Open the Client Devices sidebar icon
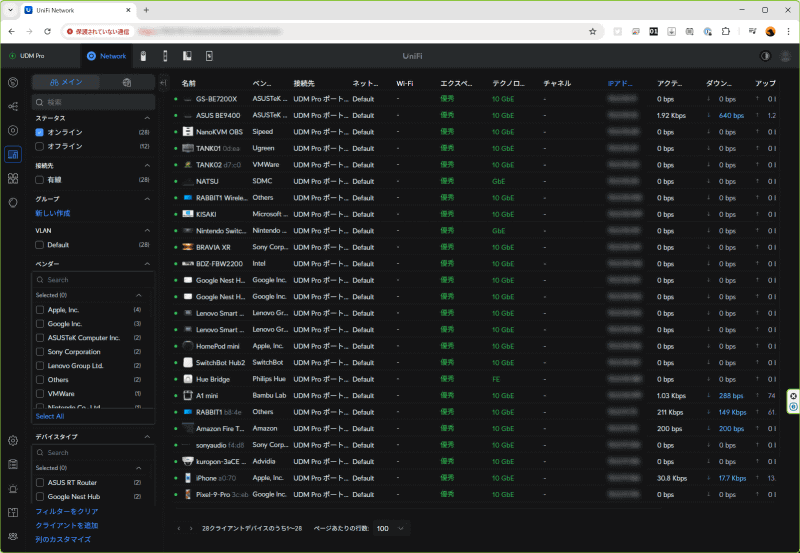 [x=13, y=154]
